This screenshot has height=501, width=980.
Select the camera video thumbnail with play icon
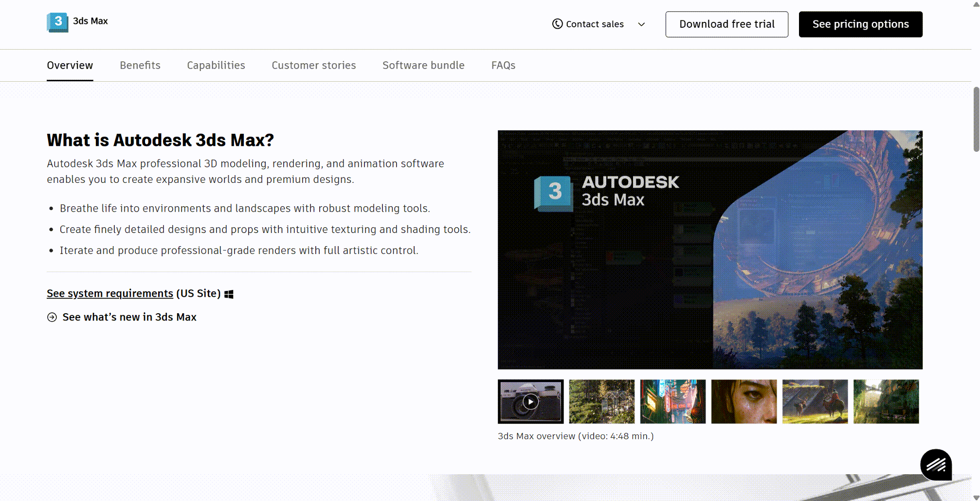[531, 402]
